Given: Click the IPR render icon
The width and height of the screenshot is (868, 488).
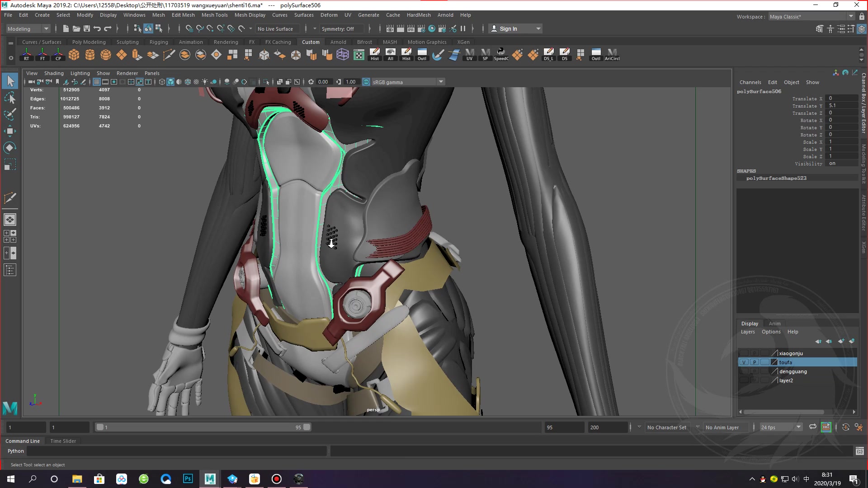Looking at the screenshot, I should coord(410,28).
